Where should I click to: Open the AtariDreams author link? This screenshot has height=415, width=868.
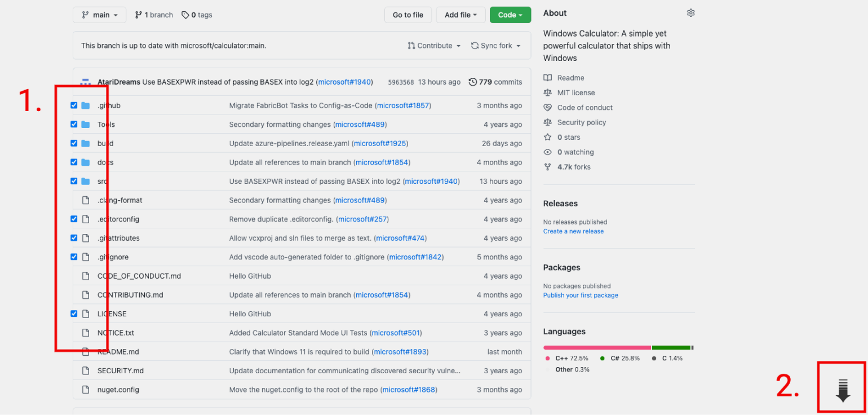[x=119, y=82]
